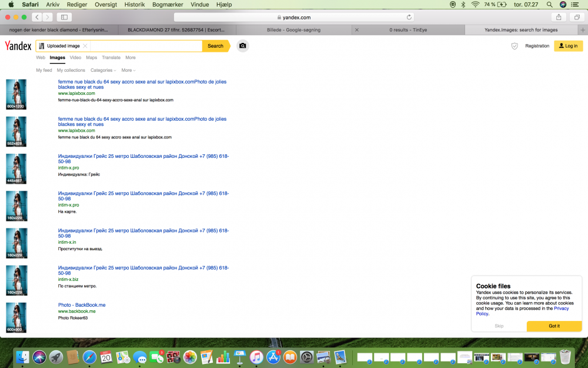The height and width of the screenshot is (368, 588).
Task: Accept cookies with Got it button
Action: coord(554,326)
